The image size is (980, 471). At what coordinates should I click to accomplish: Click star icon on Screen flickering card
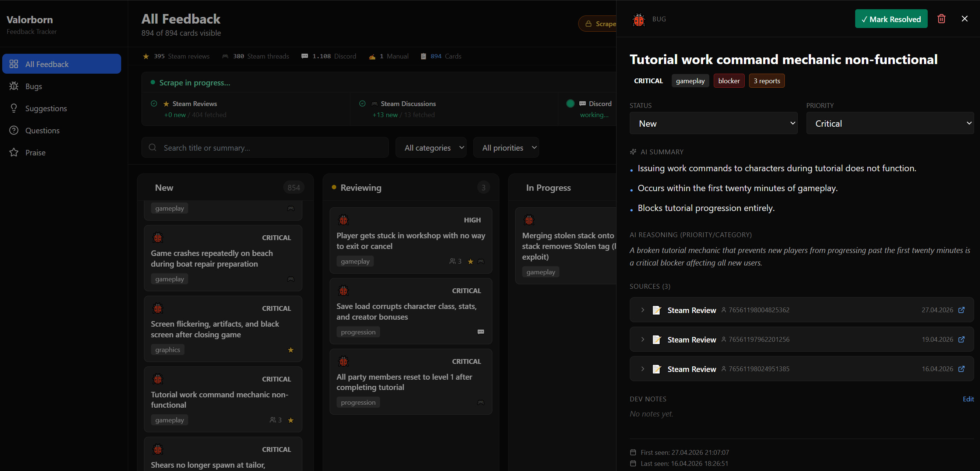pyautogui.click(x=291, y=349)
